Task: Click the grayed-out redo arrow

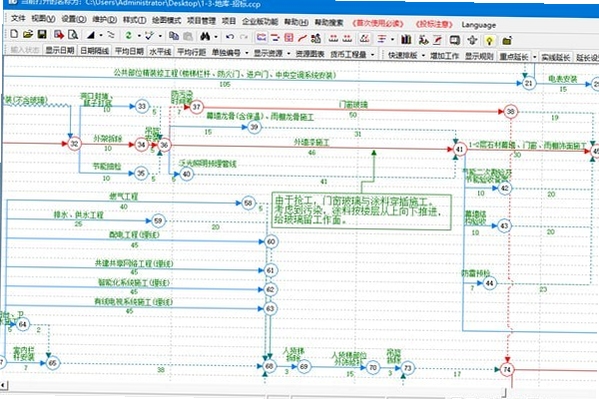Action: coord(244,37)
